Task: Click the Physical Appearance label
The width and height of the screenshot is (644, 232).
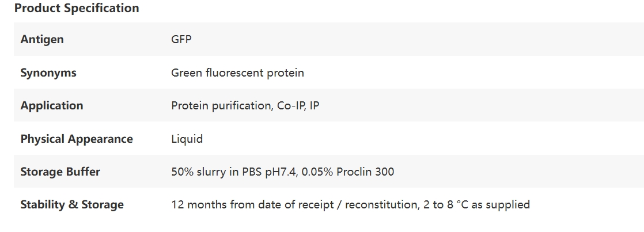Action: pos(77,139)
